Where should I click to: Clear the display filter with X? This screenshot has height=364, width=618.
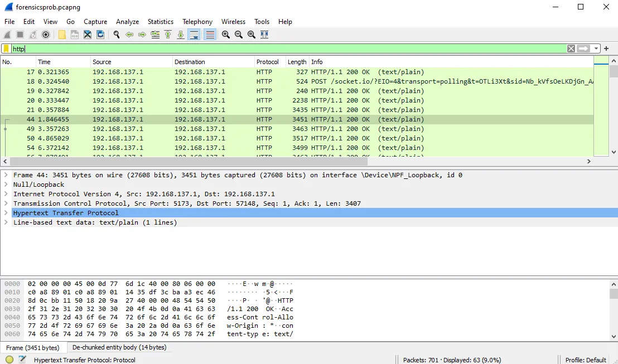[x=571, y=48]
